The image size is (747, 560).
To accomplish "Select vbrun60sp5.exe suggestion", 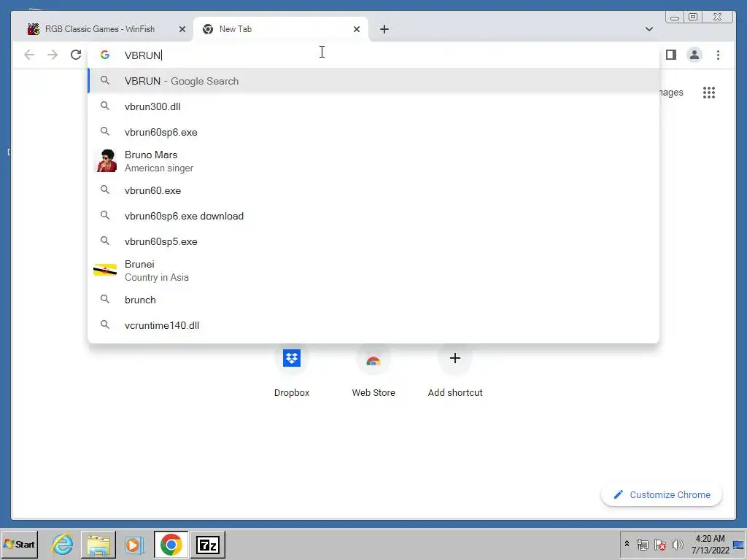I will 373,241.
